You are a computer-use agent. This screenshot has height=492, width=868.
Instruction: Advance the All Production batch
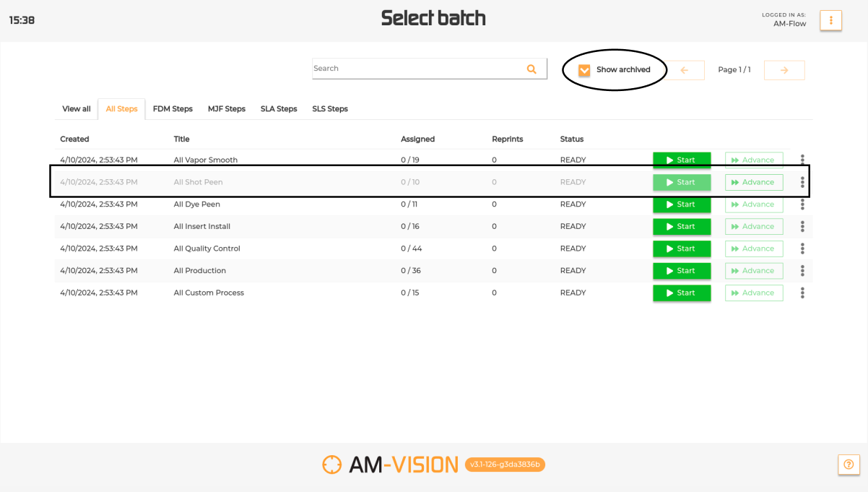pos(754,271)
